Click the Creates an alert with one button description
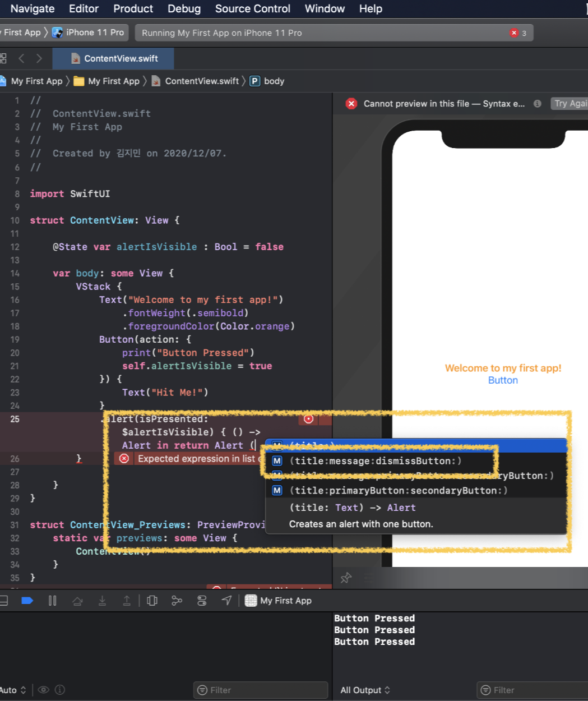This screenshot has width=588, height=701. click(x=361, y=524)
